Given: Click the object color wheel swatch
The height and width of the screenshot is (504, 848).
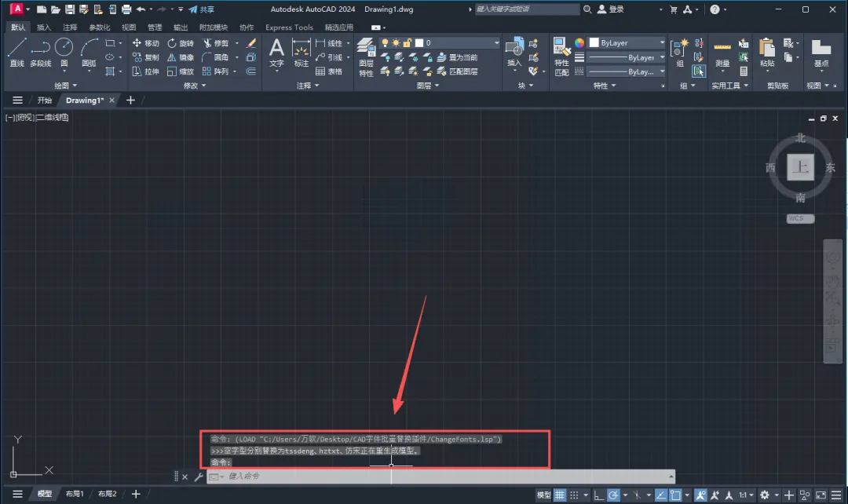Looking at the screenshot, I should tap(579, 42).
